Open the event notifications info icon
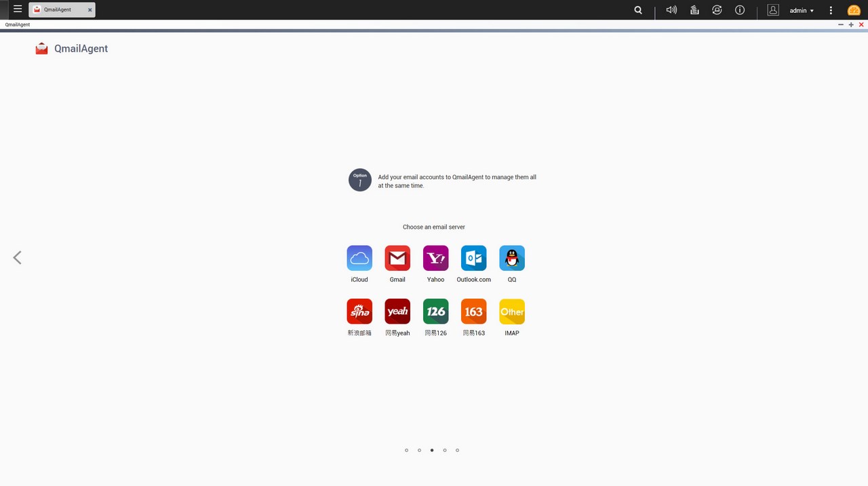868x486 pixels. tap(740, 10)
